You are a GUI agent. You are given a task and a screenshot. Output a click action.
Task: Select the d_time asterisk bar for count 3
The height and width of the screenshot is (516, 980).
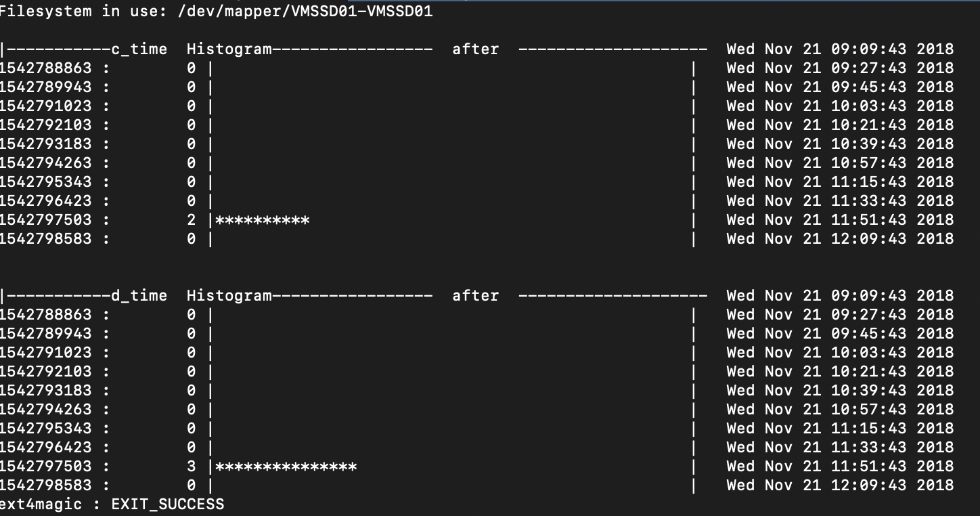click(x=286, y=467)
